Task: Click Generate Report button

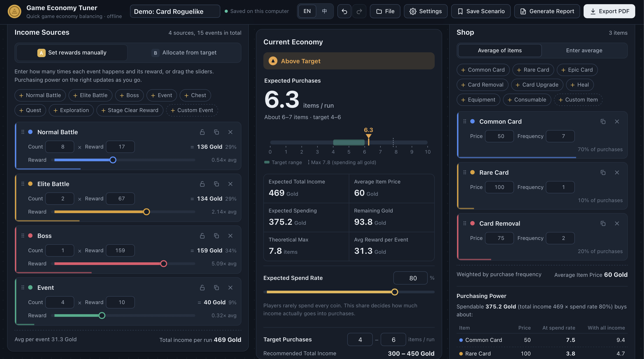Action: coord(547,11)
